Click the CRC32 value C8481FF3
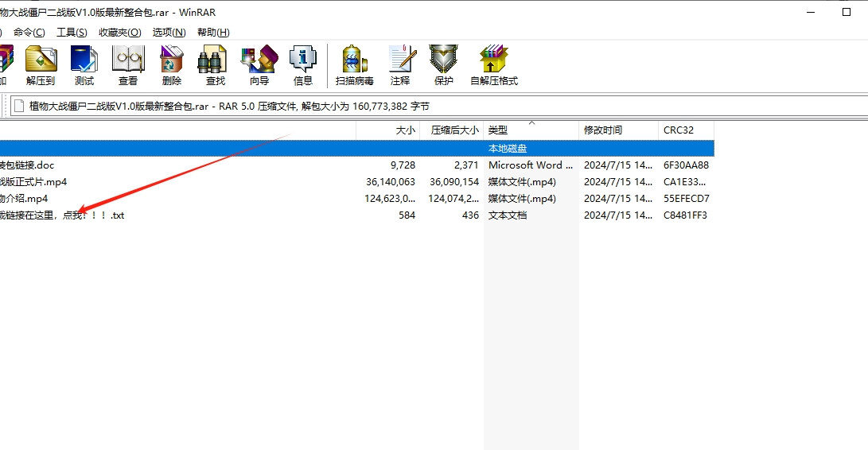 pyautogui.click(x=685, y=215)
